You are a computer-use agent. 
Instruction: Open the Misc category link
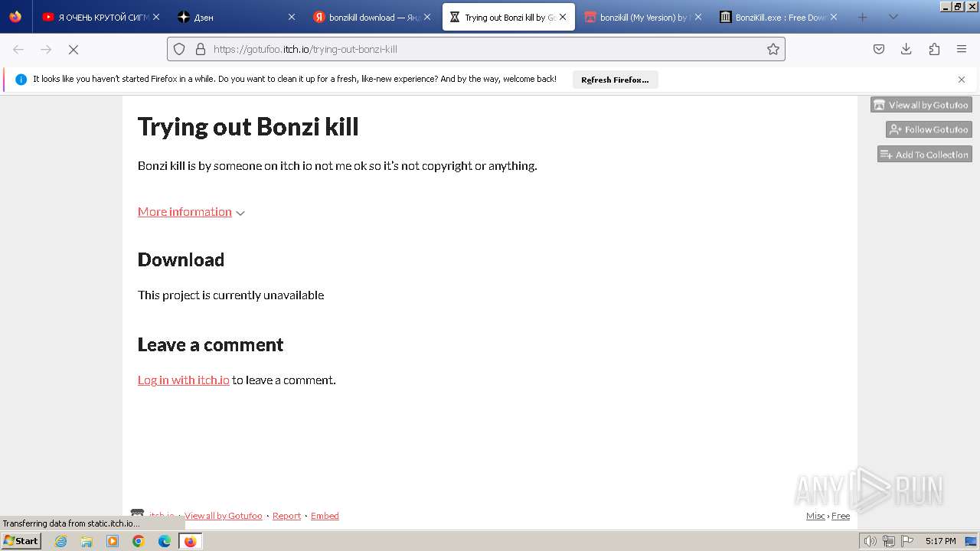point(815,516)
